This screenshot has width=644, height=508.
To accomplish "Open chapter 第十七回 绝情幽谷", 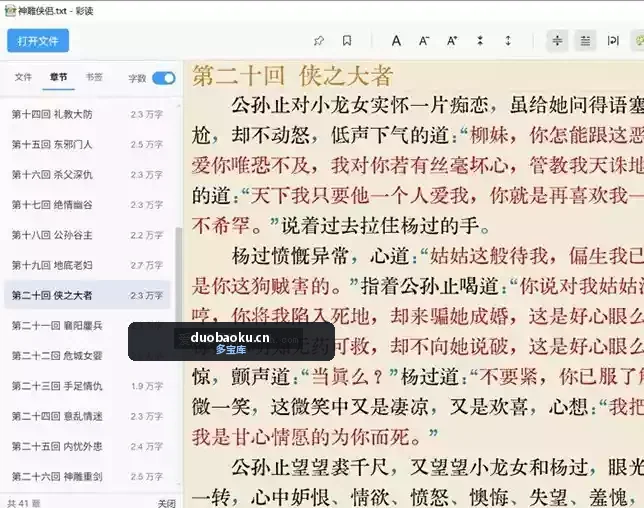I will click(x=87, y=205).
